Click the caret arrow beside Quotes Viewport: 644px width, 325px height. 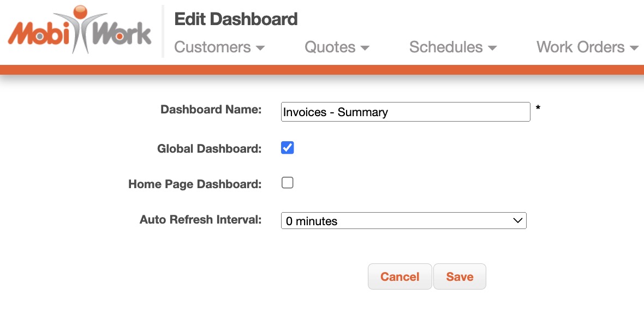[x=365, y=48]
